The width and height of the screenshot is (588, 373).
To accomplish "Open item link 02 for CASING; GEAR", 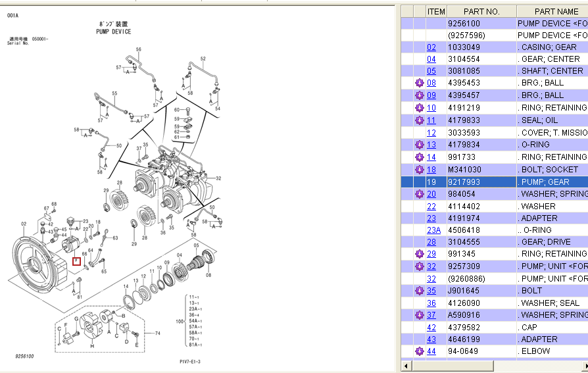I will coord(431,47).
